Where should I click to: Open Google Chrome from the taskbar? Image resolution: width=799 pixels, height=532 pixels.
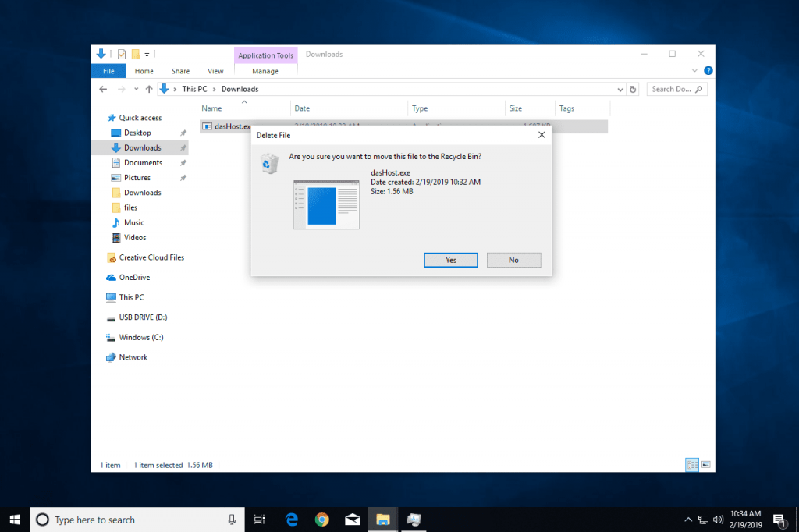click(321, 519)
